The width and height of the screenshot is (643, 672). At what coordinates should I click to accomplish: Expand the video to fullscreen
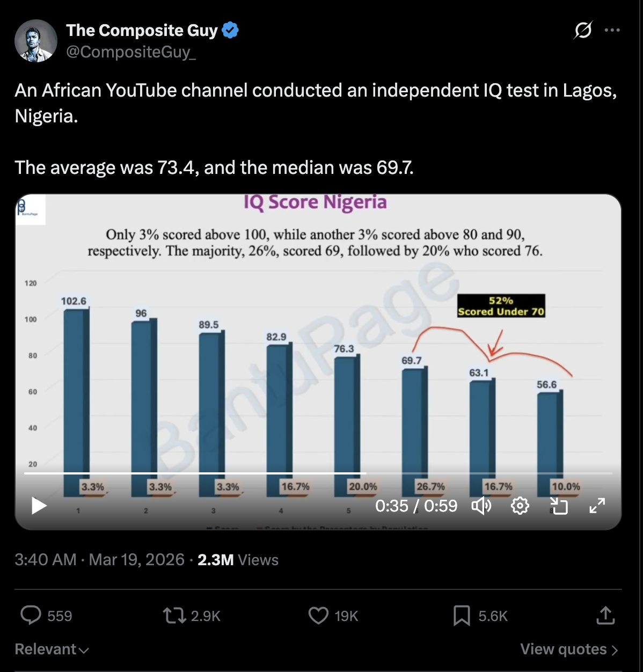tap(597, 506)
